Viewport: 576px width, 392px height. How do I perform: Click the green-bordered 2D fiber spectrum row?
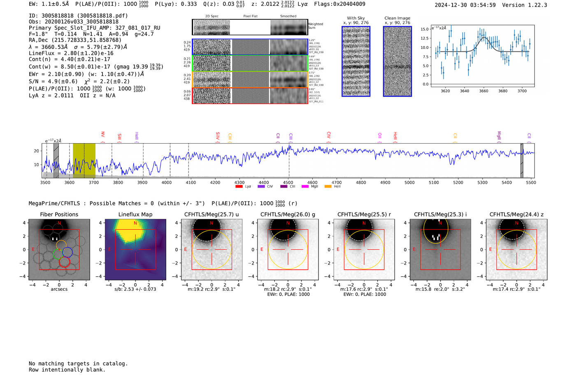[250, 63]
